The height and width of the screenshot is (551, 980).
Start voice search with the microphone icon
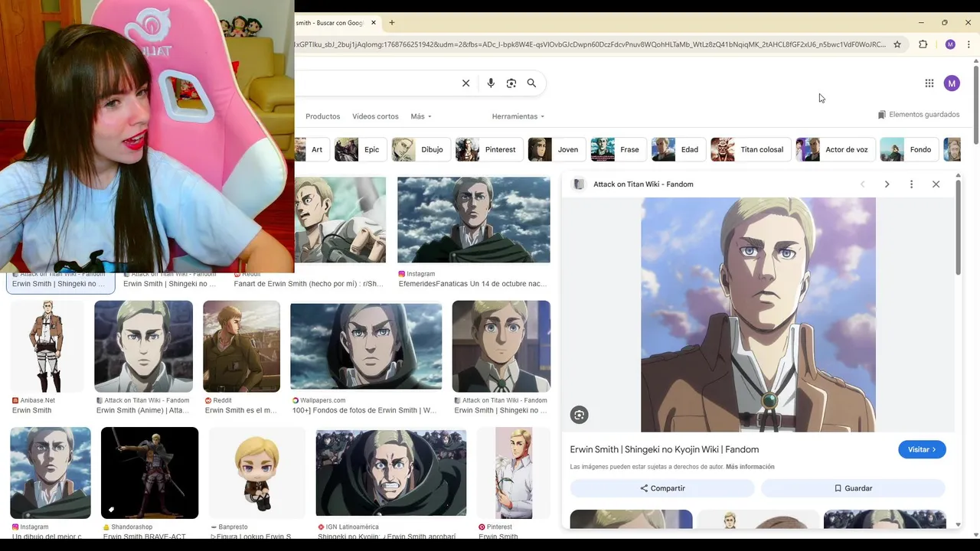click(x=491, y=83)
